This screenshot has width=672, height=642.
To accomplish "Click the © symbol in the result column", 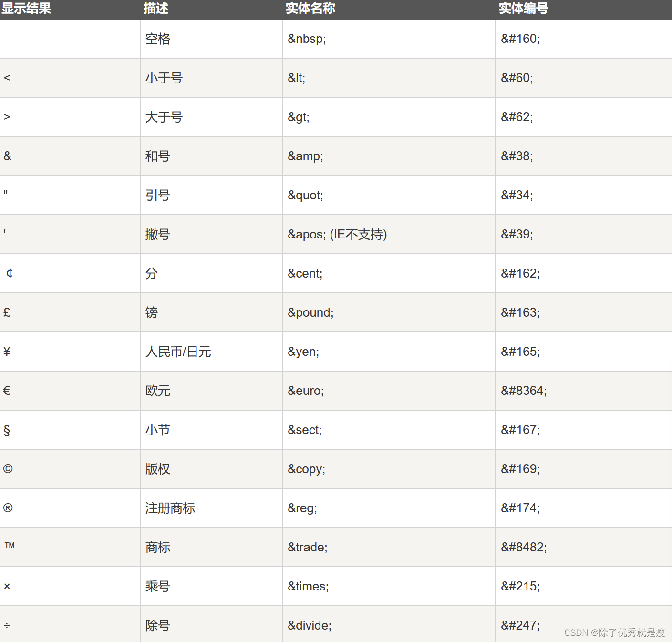I will [8, 469].
